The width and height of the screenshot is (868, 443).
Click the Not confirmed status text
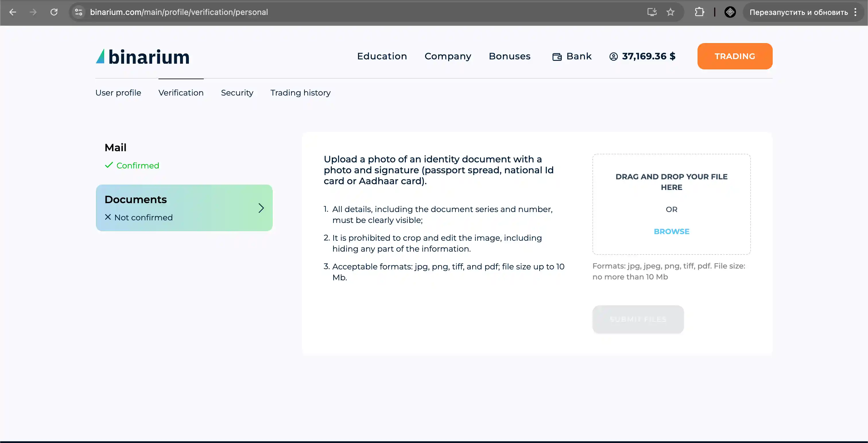(144, 217)
